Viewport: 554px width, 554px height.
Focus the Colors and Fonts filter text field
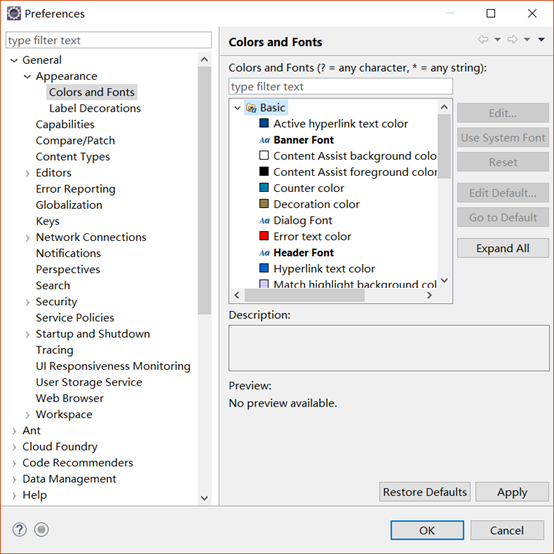click(x=340, y=87)
